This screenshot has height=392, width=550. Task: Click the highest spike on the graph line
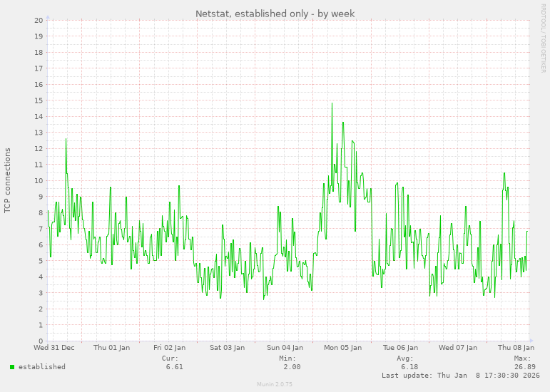tap(332, 104)
